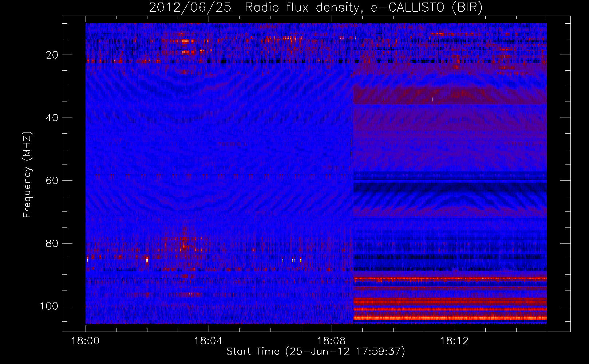589x364 pixels.
Task: Click the '100' frequency tick label
Action: coord(49,306)
